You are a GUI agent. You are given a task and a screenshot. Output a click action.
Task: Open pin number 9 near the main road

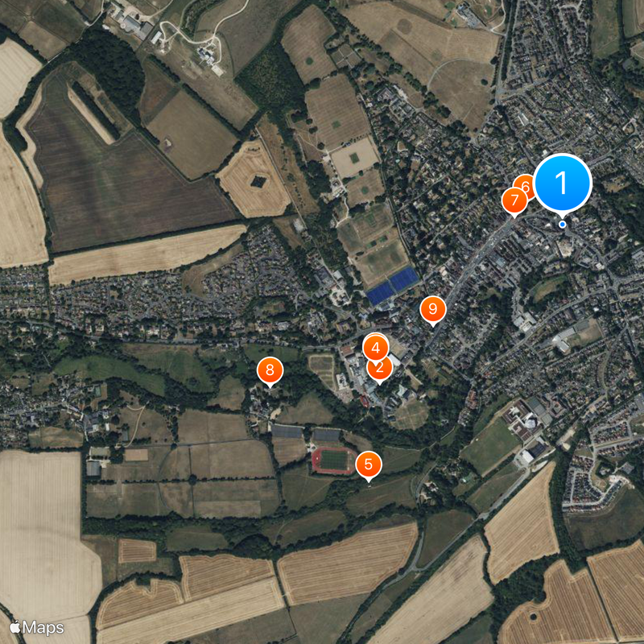(x=433, y=309)
